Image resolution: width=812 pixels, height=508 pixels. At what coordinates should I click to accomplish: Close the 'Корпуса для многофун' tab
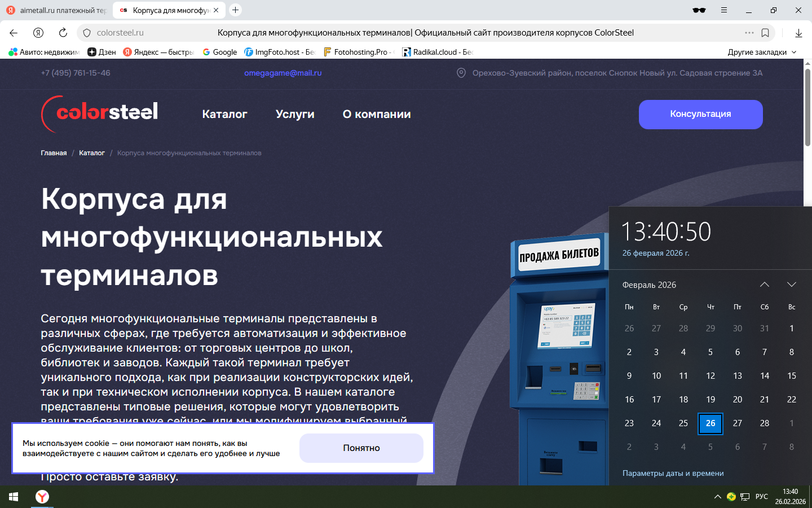point(216,10)
